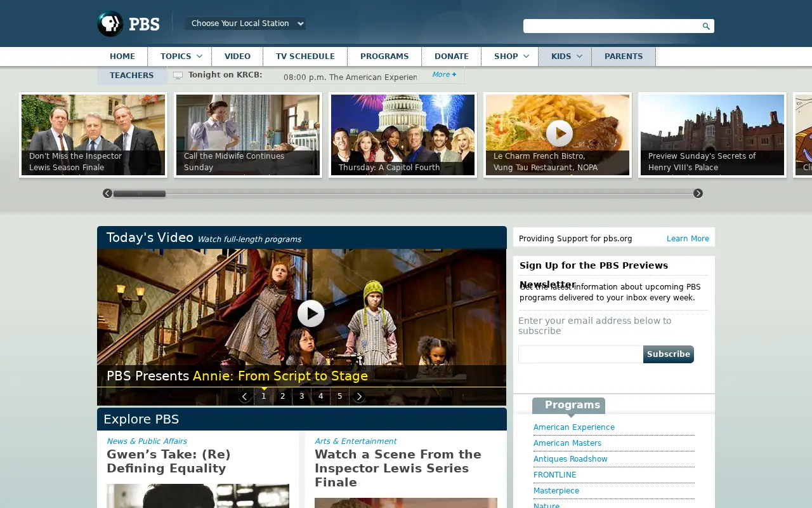Image resolution: width=812 pixels, height=508 pixels.
Task: Open the DONATE nav item
Action: click(452, 57)
